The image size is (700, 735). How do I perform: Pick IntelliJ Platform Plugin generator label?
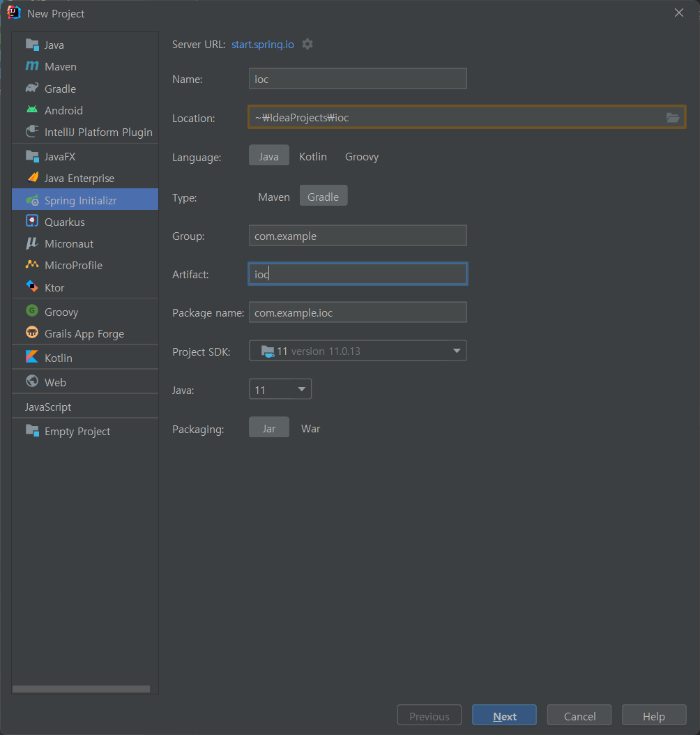pyautogui.click(x=98, y=132)
